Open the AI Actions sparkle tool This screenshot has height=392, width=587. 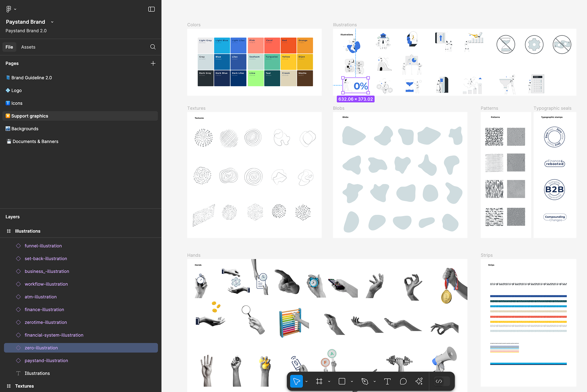[x=419, y=381]
